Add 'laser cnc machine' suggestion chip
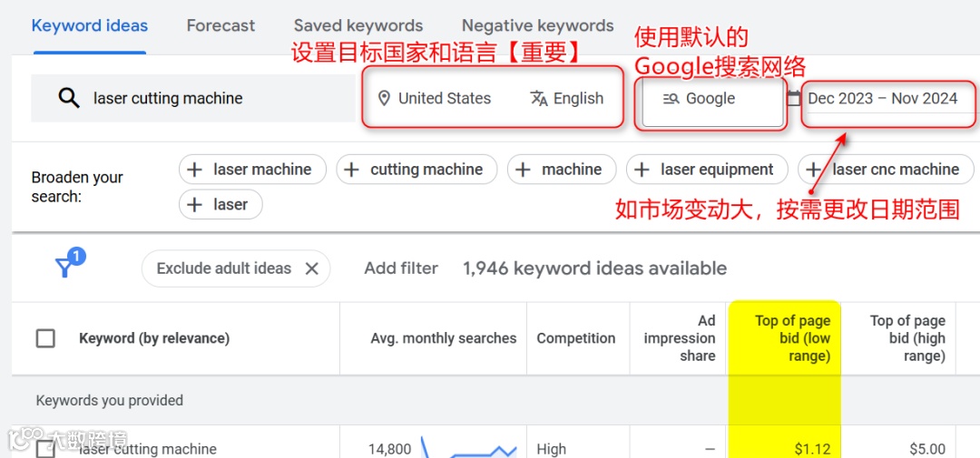 (886, 170)
